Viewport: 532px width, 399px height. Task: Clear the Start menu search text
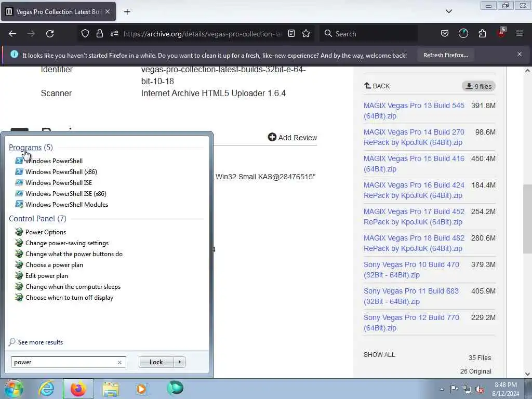pos(119,362)
